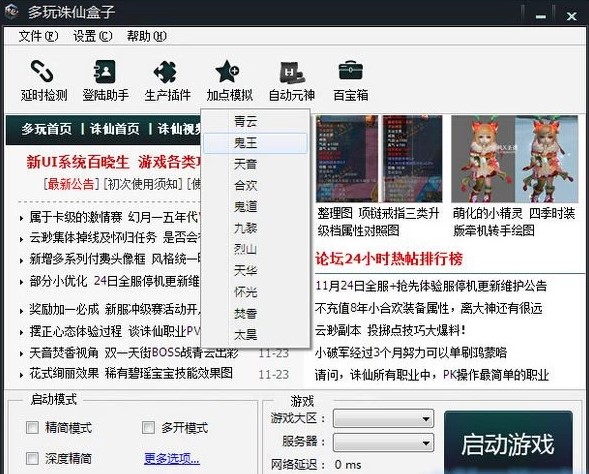Go to the 诛仙首页 tab
589x474 pixels.
click(x=115, y=129)
